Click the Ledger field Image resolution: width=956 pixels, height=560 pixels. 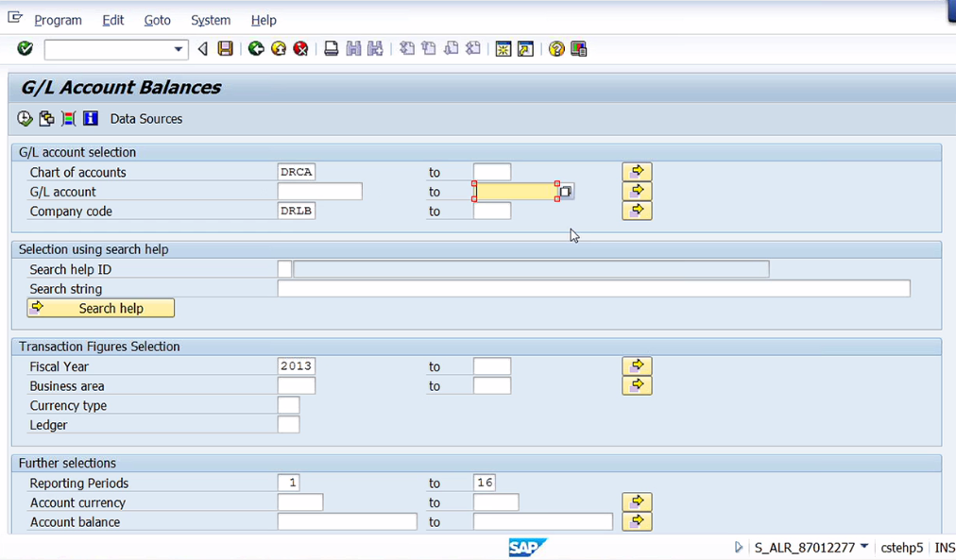(288, 425)
